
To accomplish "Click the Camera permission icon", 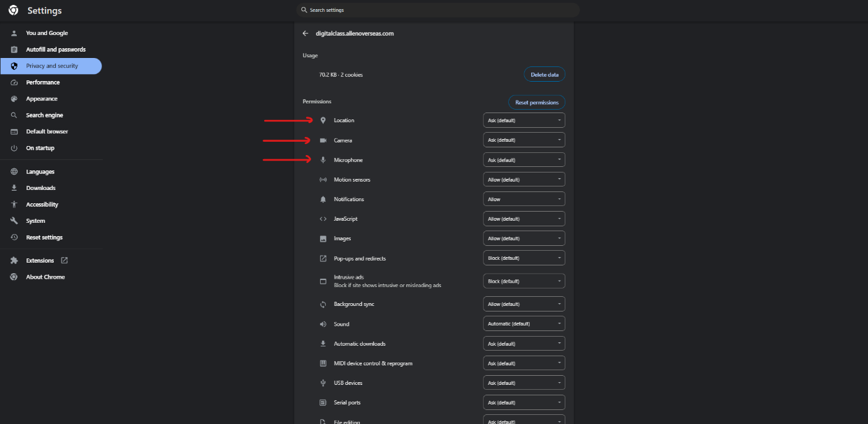I will coord(323,140).
